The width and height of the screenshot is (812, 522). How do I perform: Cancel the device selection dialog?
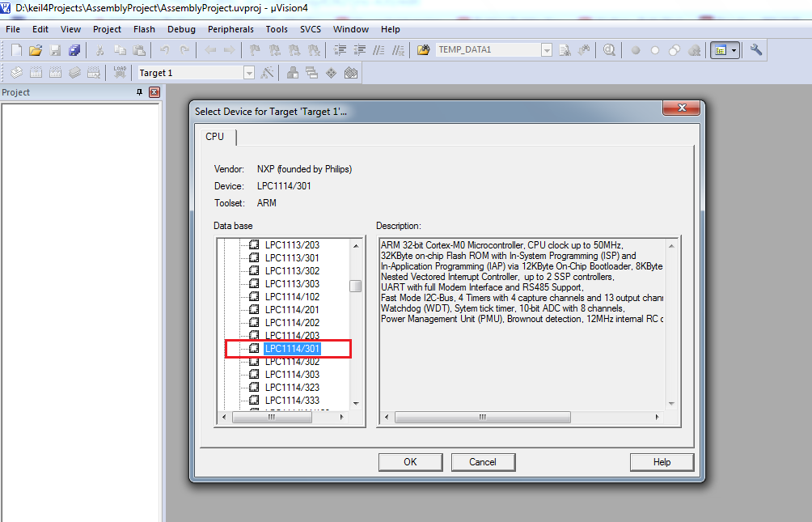pyautogui.click(x=483, y=462)
